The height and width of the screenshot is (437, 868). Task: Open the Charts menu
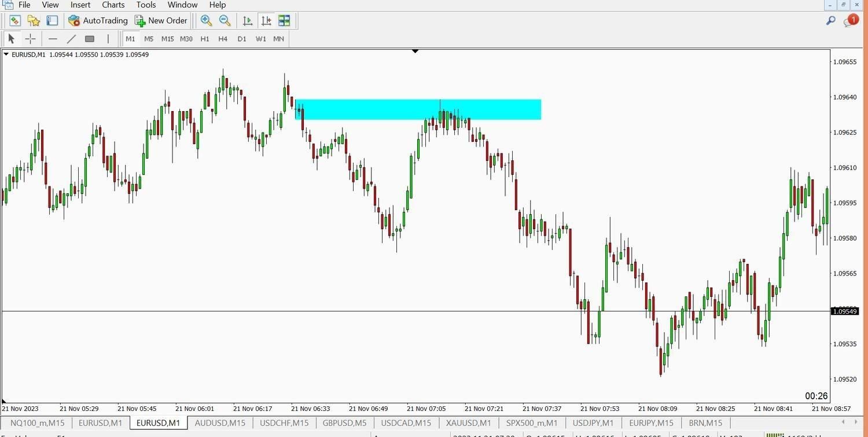coord(113,5)
